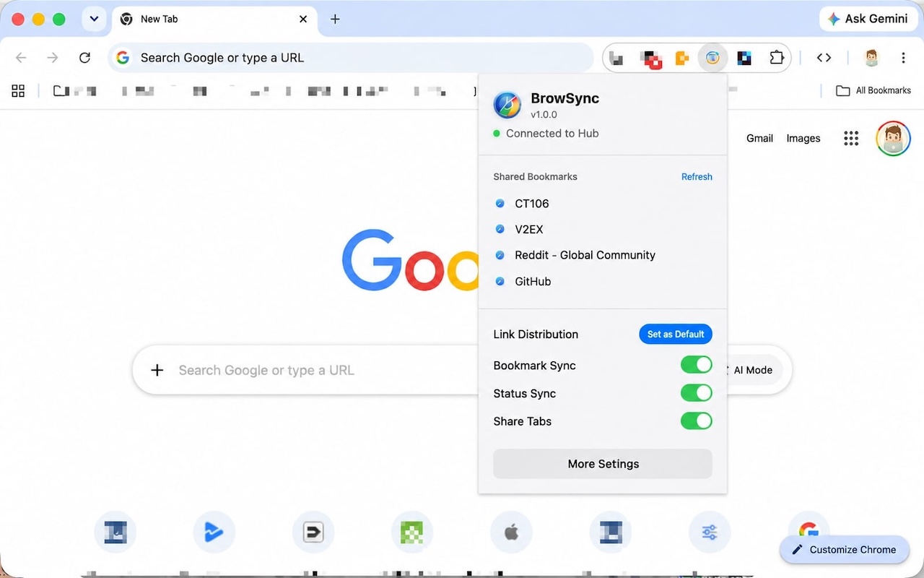Open a new tab with plus button

(335, 19)
